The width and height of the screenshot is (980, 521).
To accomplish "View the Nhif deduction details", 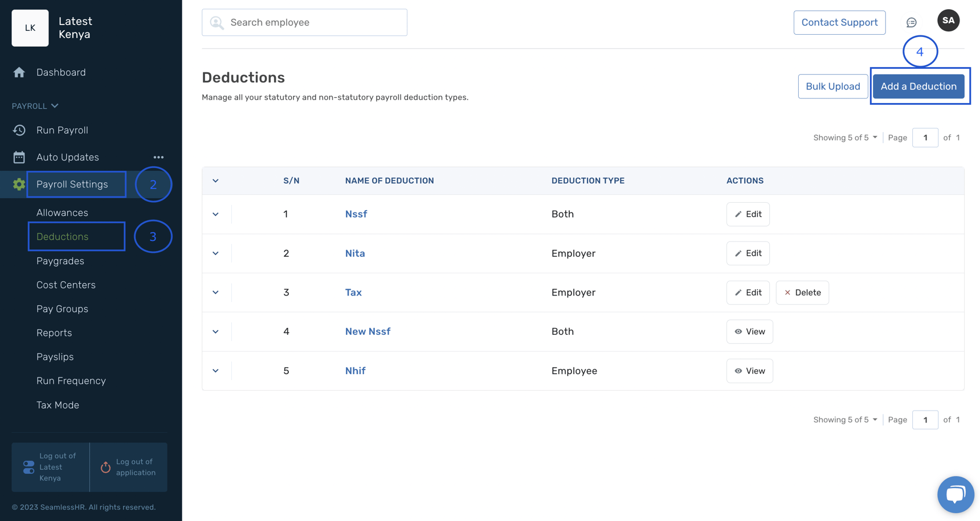I will 749,371.
